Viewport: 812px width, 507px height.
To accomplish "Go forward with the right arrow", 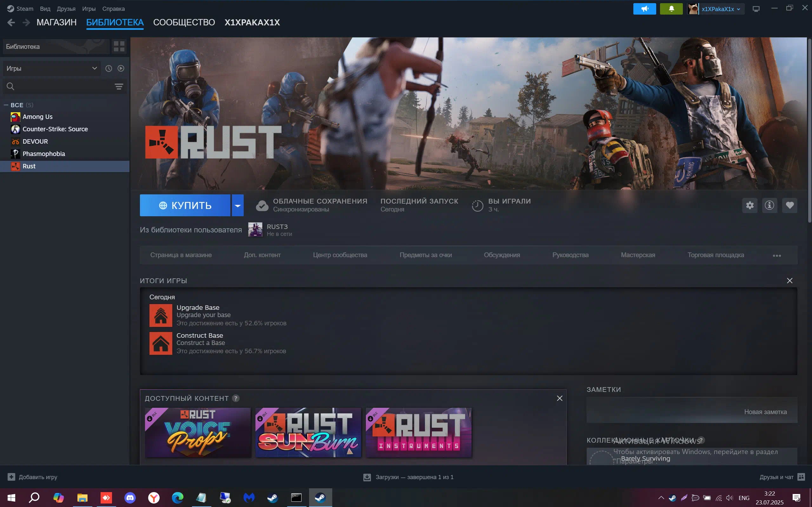I will (x=26, y=23).
